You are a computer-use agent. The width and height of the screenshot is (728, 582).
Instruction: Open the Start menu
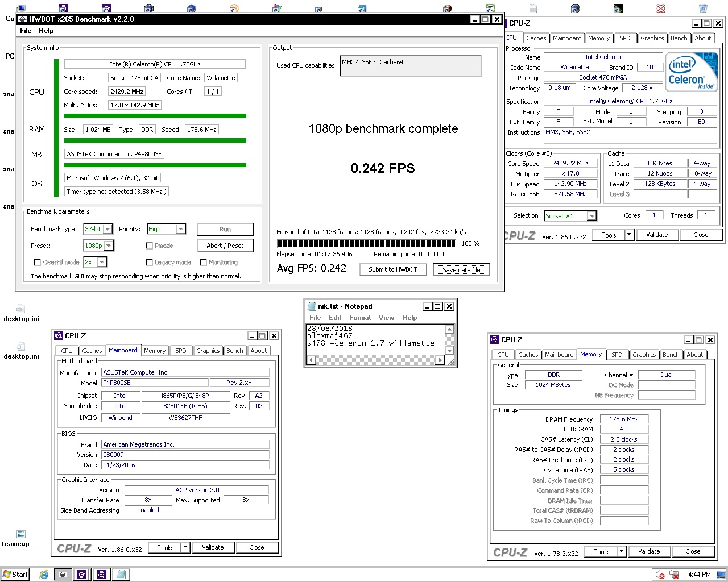(x=15, y=575)
